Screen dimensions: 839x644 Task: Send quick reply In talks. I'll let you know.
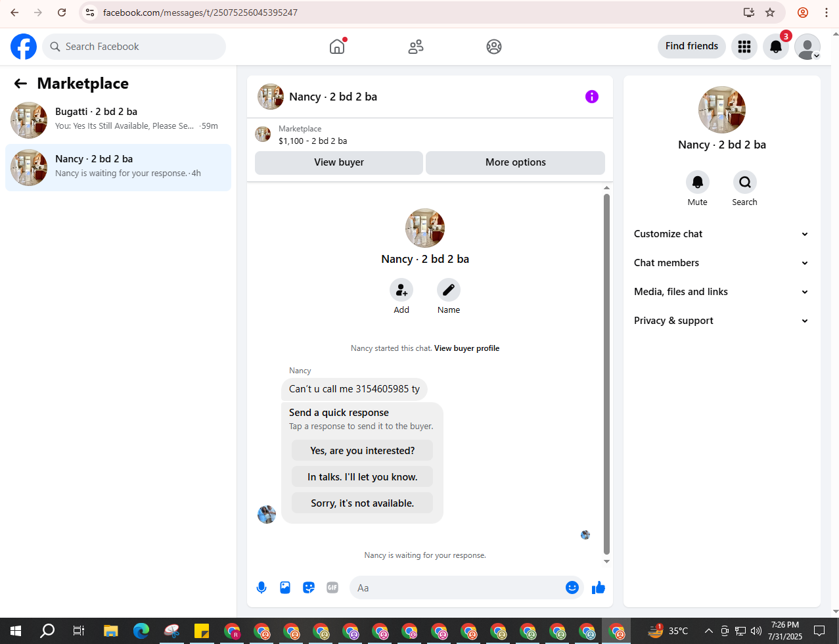click(x=363, y=477)
